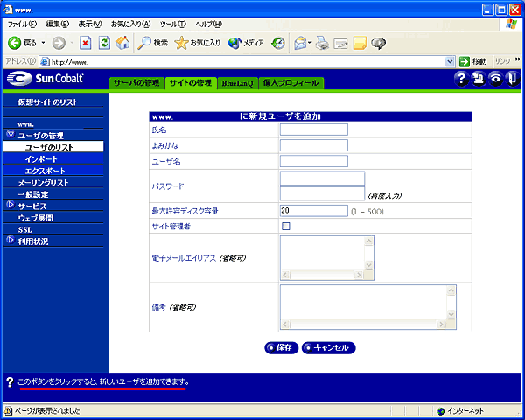
Task: Select エクスポート in the sidebar
Action: pyautogui.click(x=45, y=171)
